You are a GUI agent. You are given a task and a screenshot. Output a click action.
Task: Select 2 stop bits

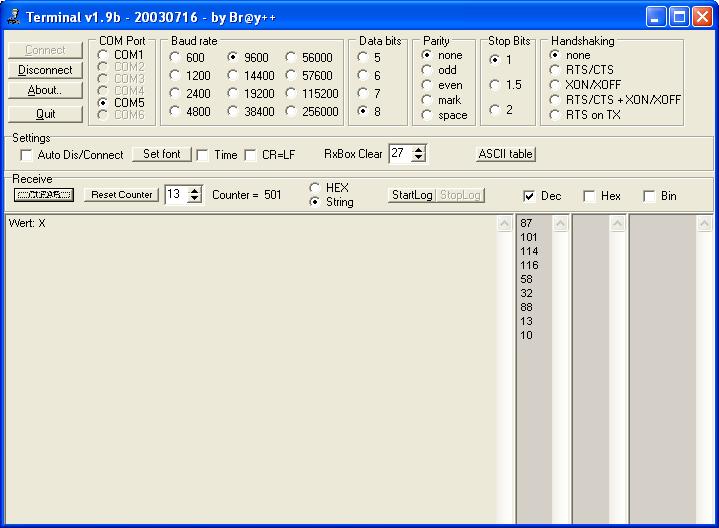[494, 110]
